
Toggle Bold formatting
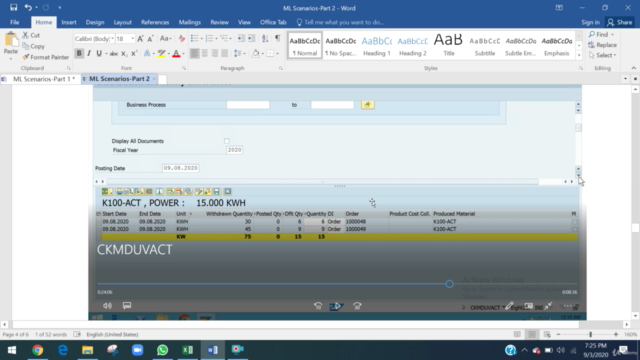79,53
